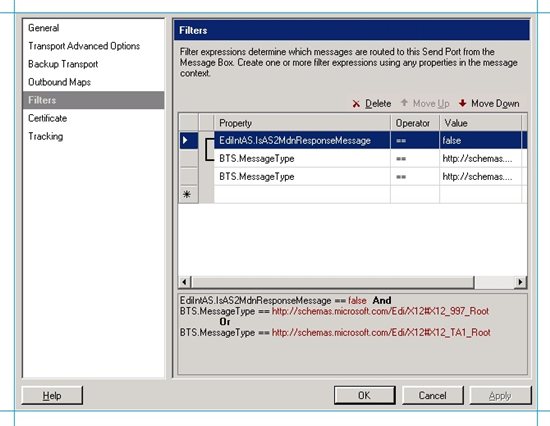Click the X12_TA1_Root URL in expression preview
550x426 pixels.
point(381,332)
